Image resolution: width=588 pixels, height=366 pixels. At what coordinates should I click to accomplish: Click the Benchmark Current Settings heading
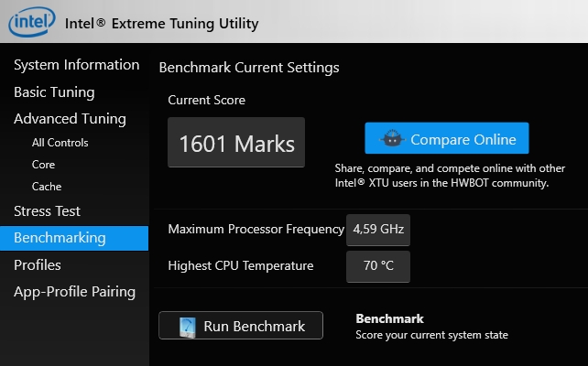tap(249, 68)
